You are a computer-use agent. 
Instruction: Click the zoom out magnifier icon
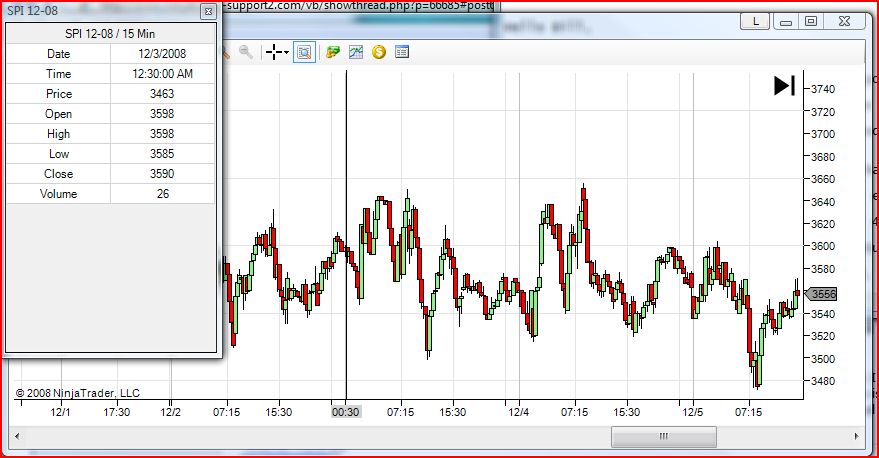click(246, 52)
